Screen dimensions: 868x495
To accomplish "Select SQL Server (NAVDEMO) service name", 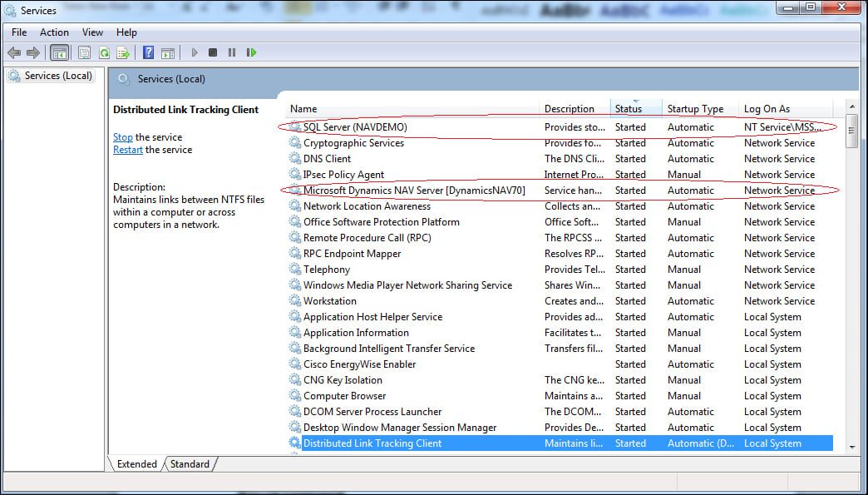I will tap(355, 126).
